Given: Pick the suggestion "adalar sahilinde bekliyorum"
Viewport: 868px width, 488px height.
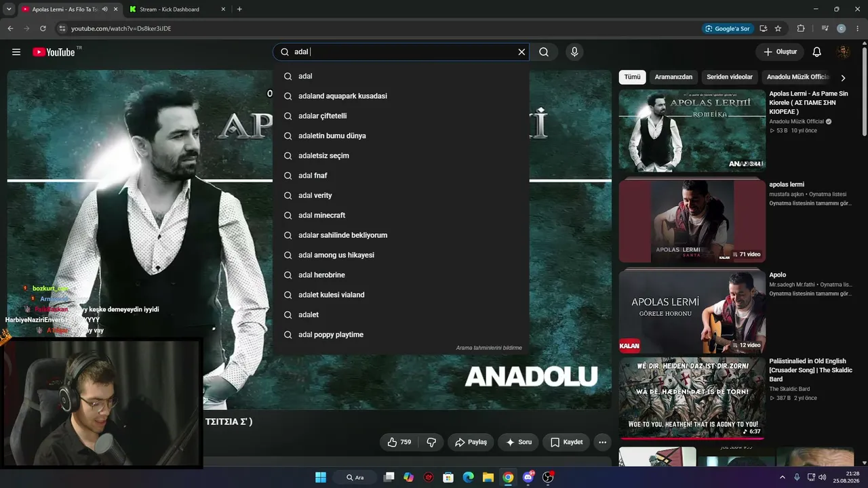Looking at the screenshot, I should 401,235.
